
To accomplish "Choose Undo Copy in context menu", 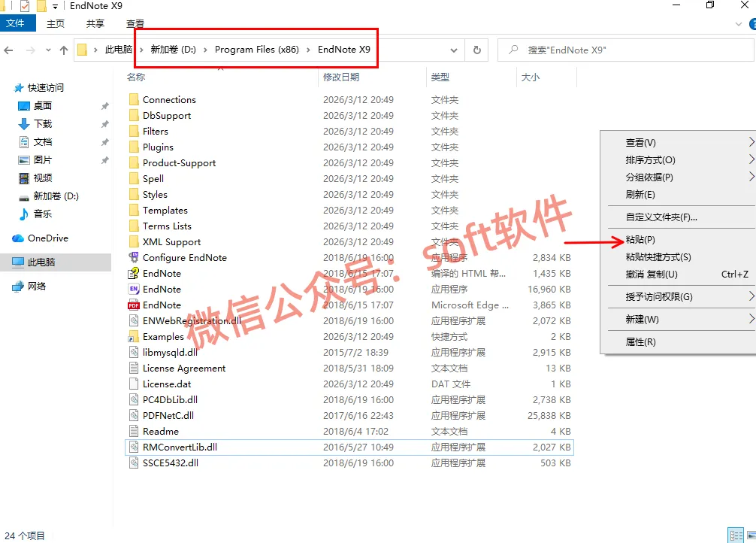I will tap(652, 275).
